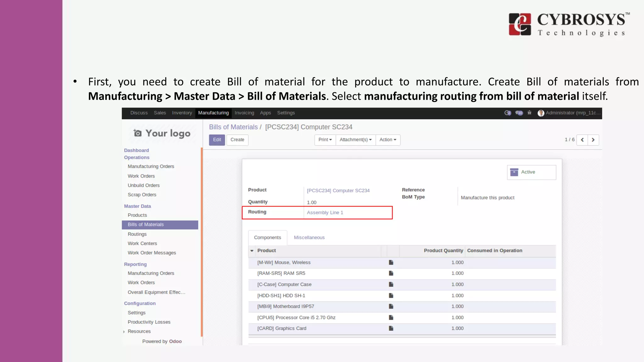Open attachment icon for Motherboard I9P57 row
Screen dimensions: 644x362
391,306
